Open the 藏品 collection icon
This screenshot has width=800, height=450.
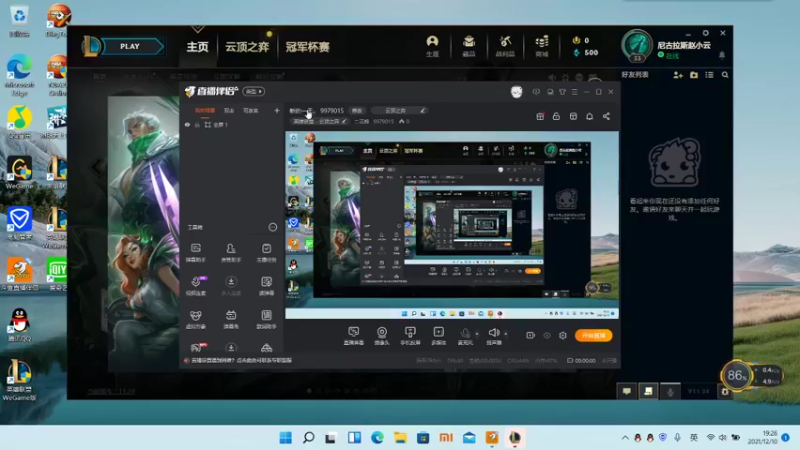coord(469,46)
